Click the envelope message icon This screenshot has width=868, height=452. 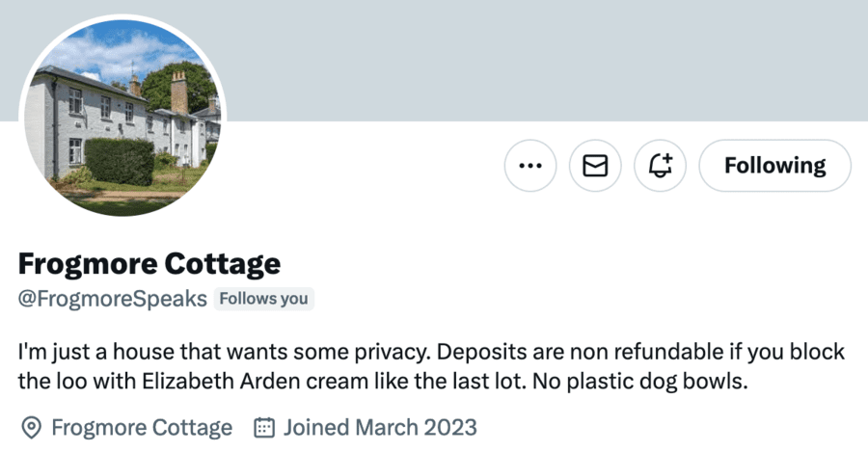[595, 166]
